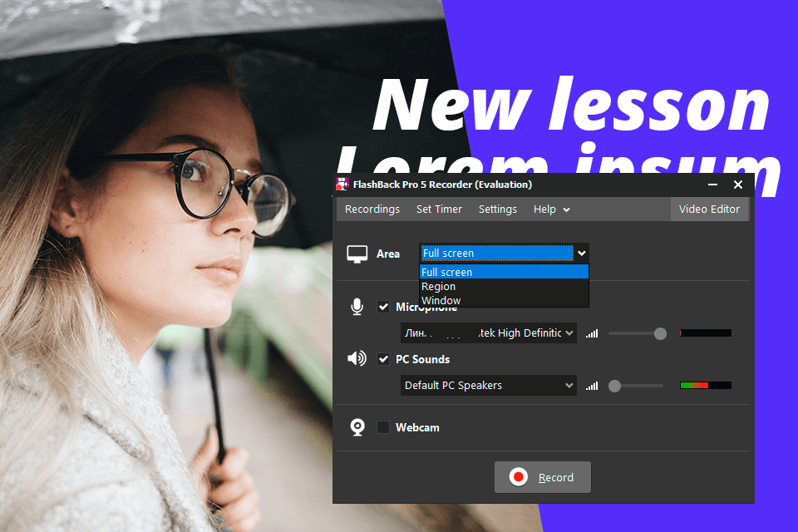Click the PC Sounds signal-level bars icon
This screenshot has height=532, width=798.
tap(591, 385)
